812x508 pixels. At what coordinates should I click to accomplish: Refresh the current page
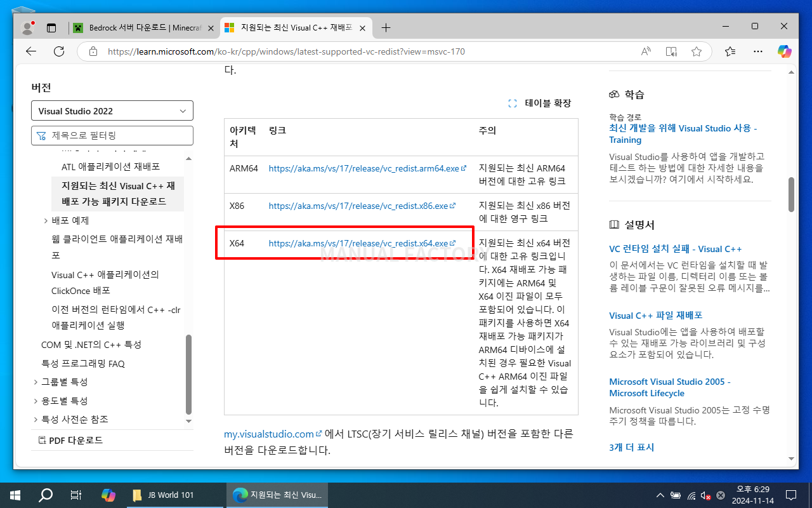59,51
